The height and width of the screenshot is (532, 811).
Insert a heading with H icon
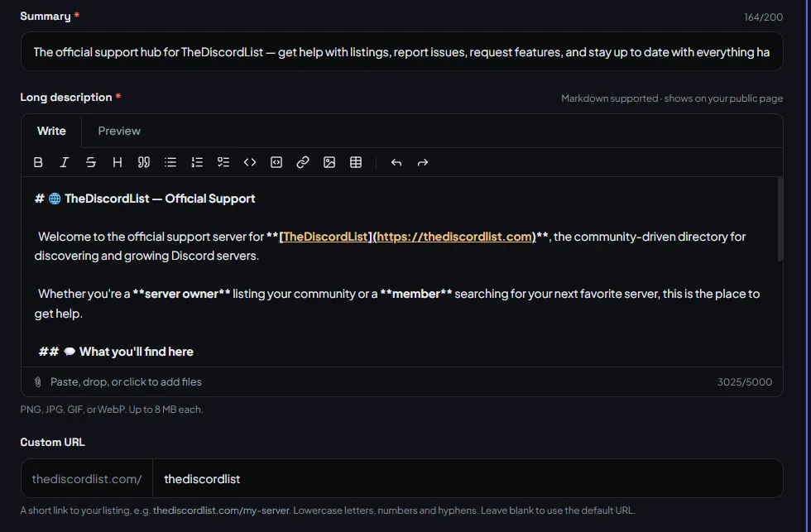(x=118, y=162)
